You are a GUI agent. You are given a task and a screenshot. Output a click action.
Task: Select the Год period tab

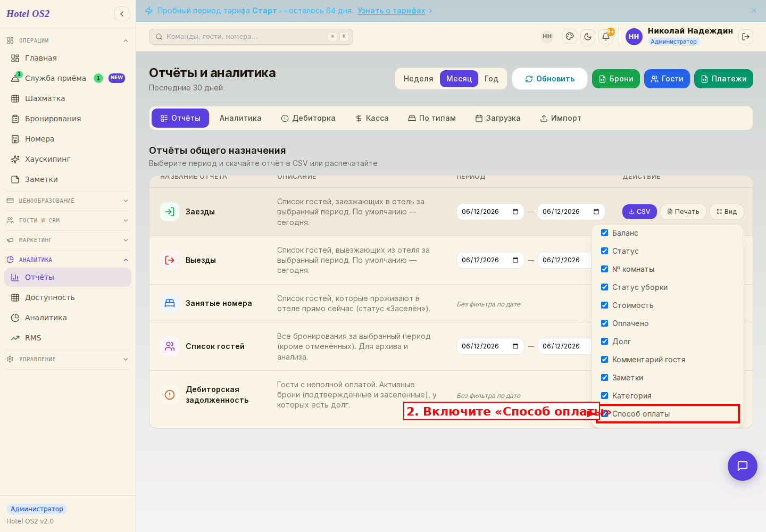(492, 79)
